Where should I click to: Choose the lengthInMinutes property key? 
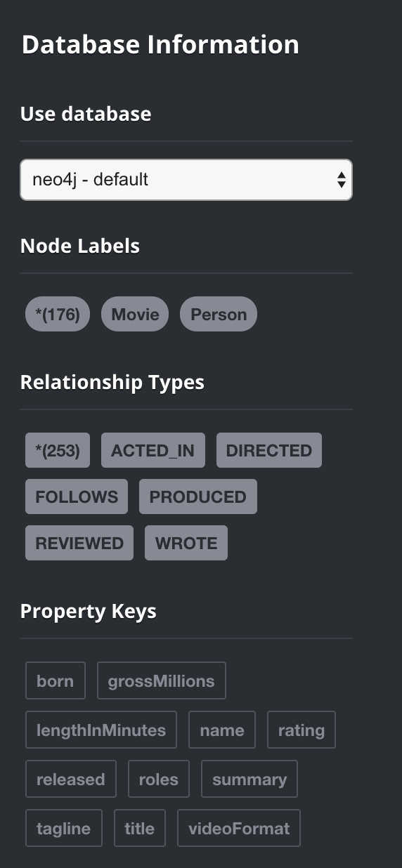pos(101,730)
